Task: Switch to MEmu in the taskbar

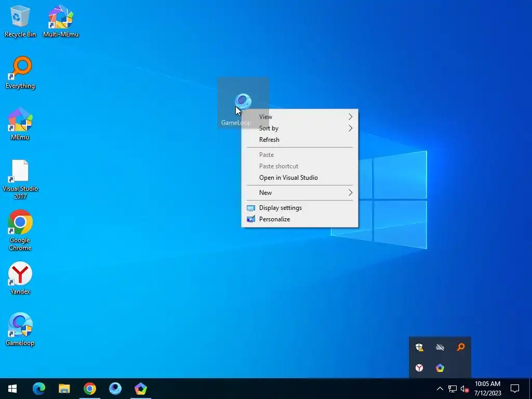Action: coord(140,389)
